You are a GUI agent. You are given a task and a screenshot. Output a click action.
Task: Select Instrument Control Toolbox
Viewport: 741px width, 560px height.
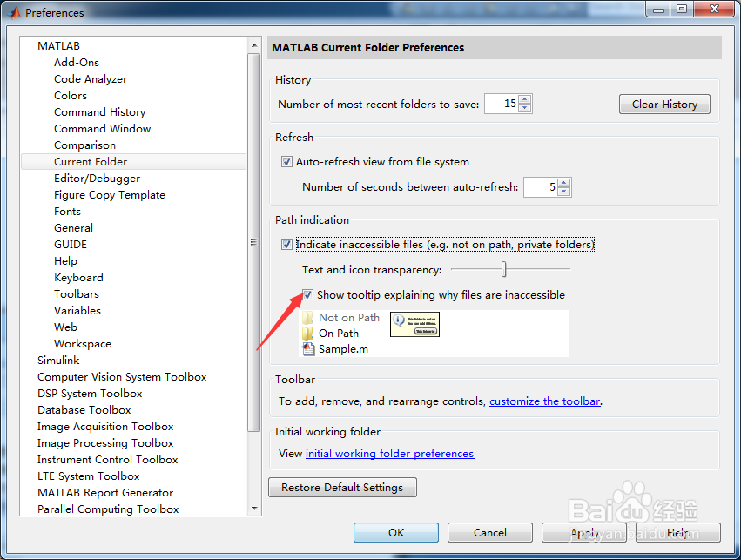click(x=108, y=459)
